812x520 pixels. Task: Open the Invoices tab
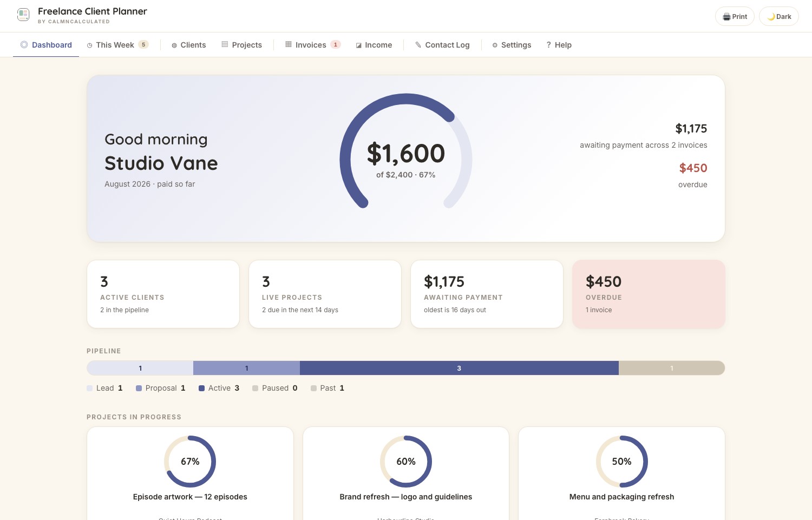[313, 45]
